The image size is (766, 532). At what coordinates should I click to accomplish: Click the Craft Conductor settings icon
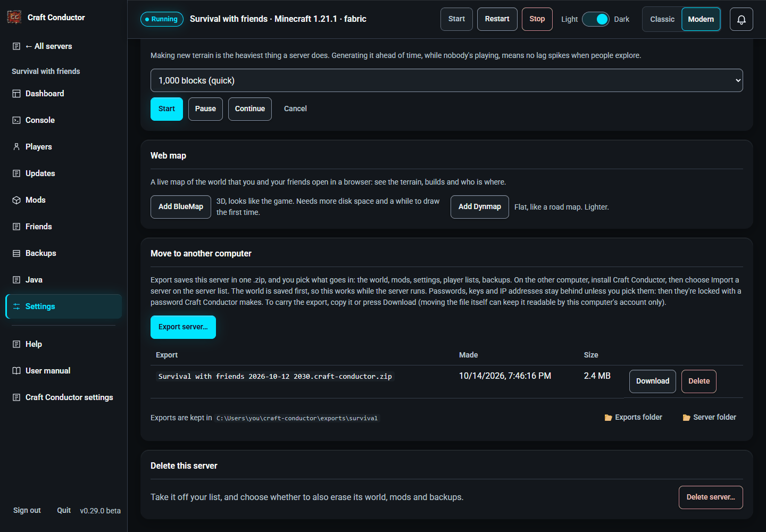(x=16, y=397)
